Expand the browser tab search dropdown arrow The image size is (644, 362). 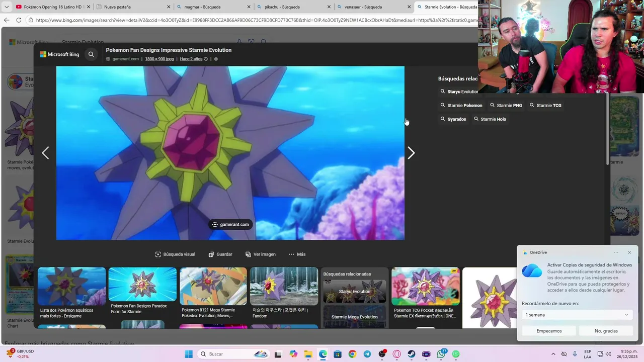point(7,7)
